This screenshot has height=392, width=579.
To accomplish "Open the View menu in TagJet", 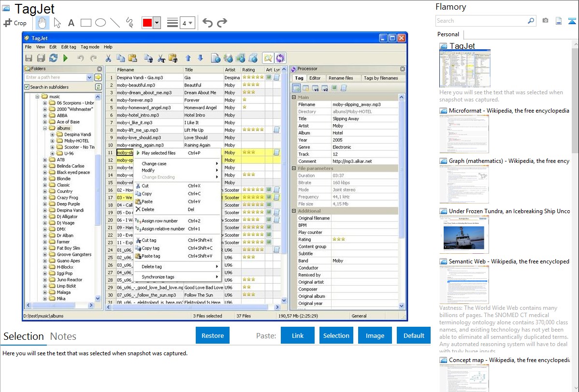I will coord(40,47).
